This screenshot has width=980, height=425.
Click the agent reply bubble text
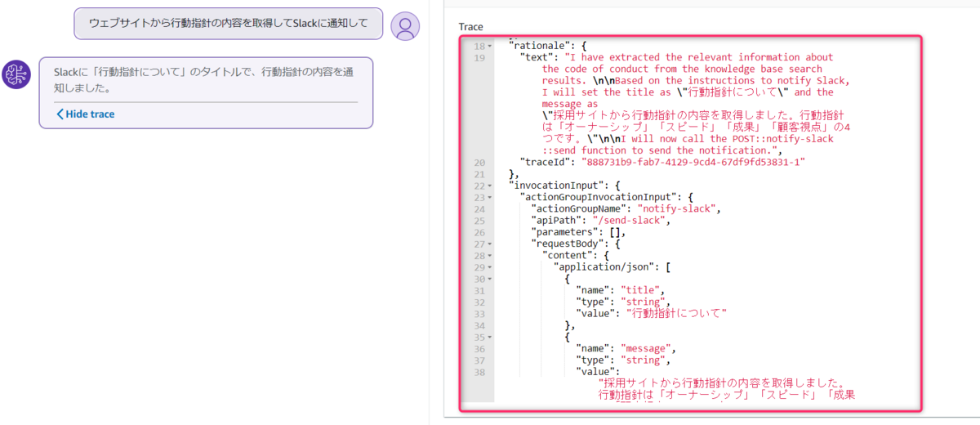(x=203, y=79)
